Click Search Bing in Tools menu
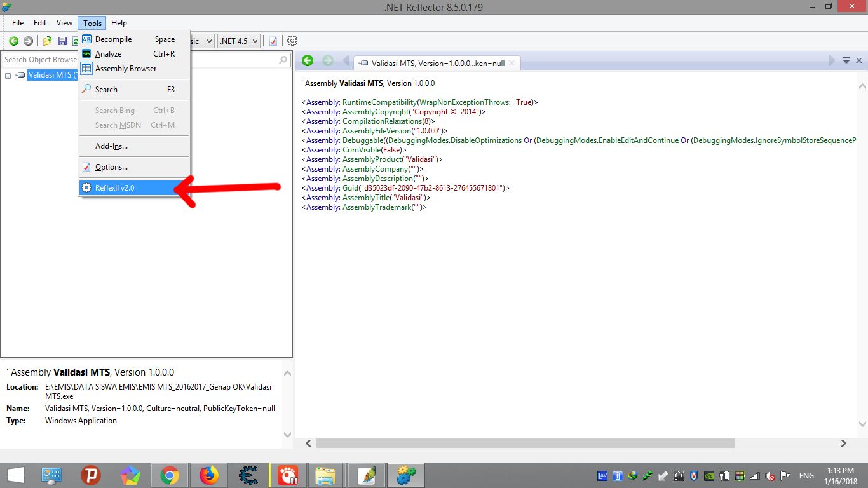868x488 pixels. [134, 111]
